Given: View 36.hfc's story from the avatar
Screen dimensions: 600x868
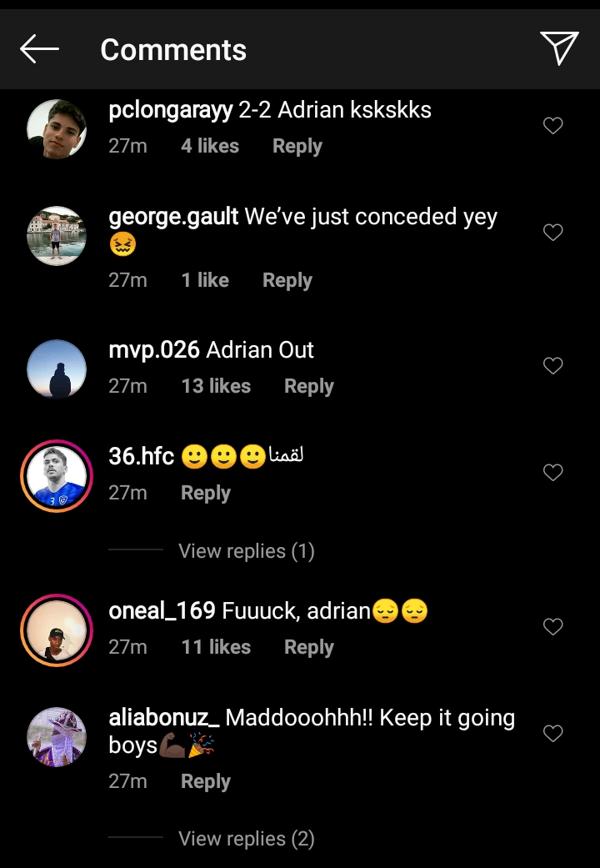Looking at the screenshot, I should (x=57, y=476).
